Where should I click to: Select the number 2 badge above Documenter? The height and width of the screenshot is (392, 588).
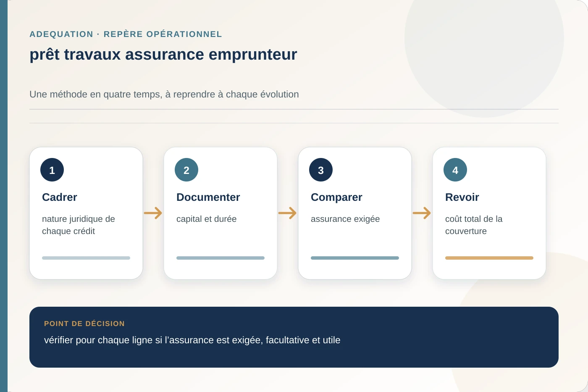pyautogui.click(x=186, y=170)
